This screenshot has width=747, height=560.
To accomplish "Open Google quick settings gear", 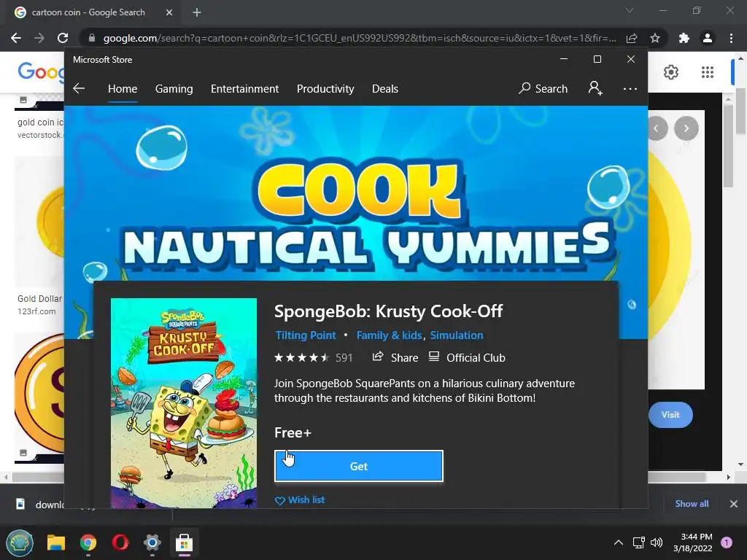I will click(x=671, y=72).
